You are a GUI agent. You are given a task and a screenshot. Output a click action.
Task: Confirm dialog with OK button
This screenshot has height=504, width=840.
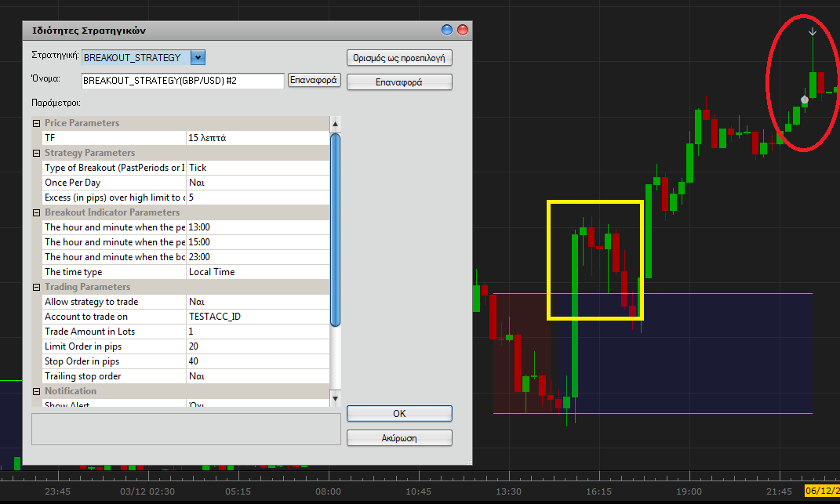[399, 414]
